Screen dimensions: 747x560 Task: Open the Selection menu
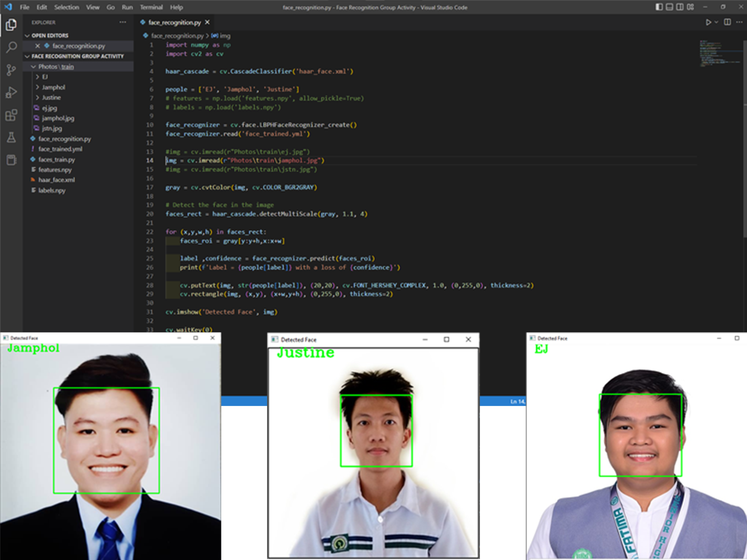67,7
